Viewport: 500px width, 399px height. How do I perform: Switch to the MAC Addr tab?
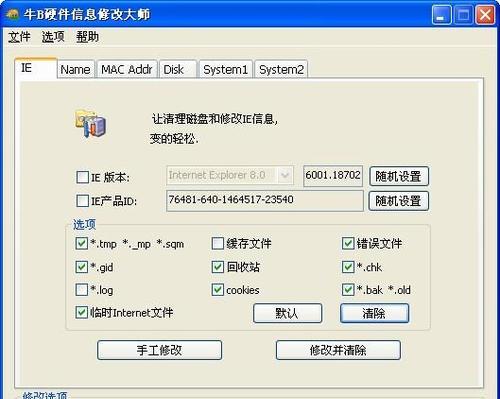(127, 69)
